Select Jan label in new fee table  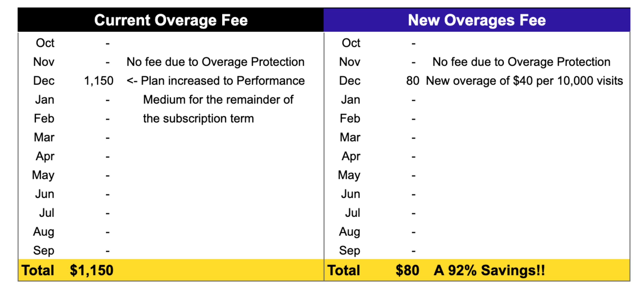[x=350, y=99]
